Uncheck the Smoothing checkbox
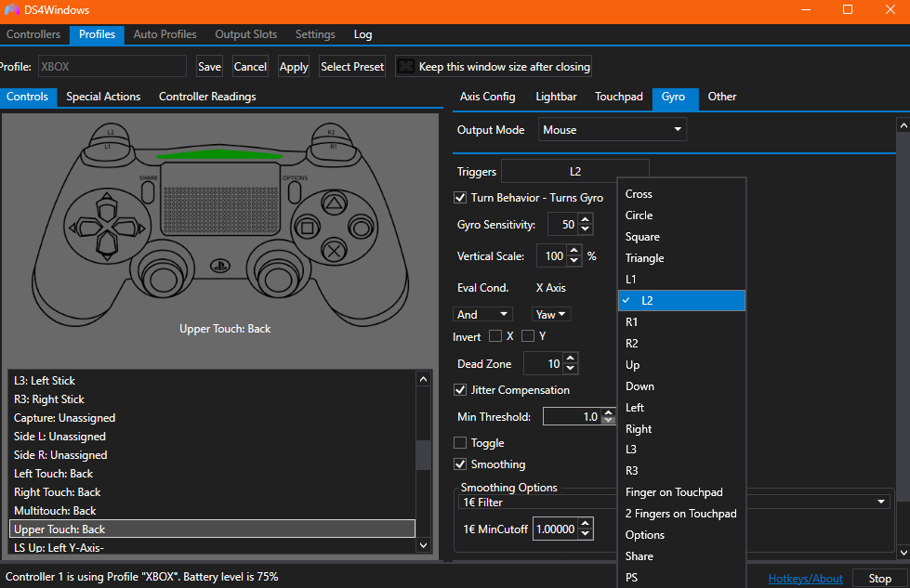910x588 pixels. click(460, 464)
